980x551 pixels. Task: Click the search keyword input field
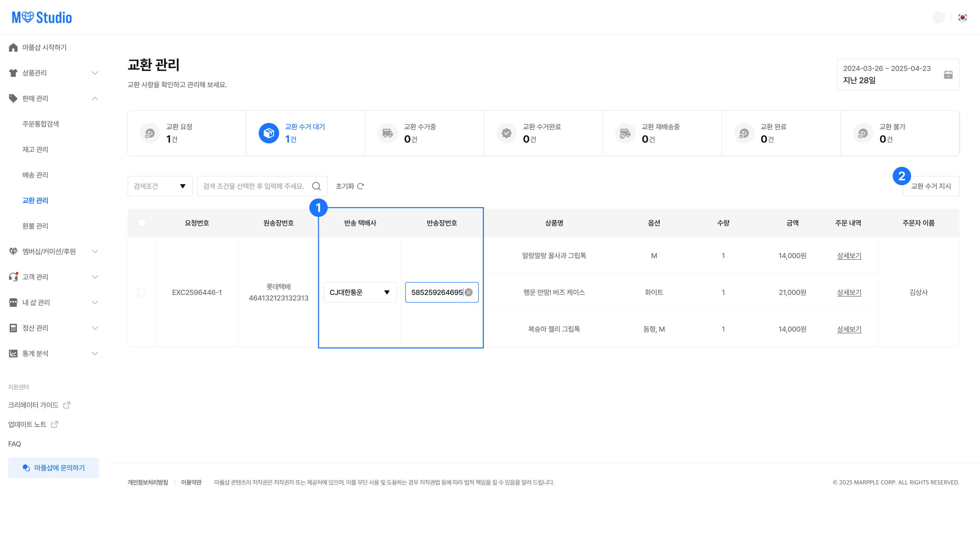pos(254,186)
